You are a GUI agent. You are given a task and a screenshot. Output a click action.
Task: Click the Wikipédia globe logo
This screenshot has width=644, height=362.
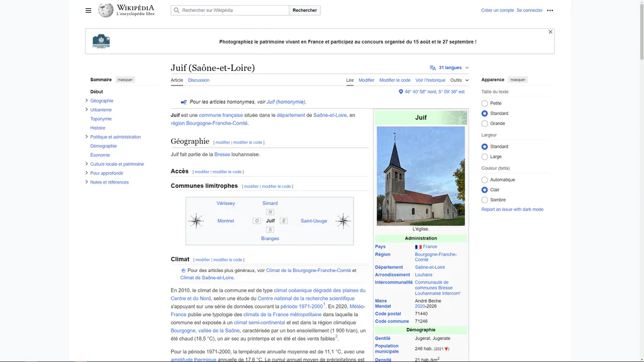(x=106, y=10)
